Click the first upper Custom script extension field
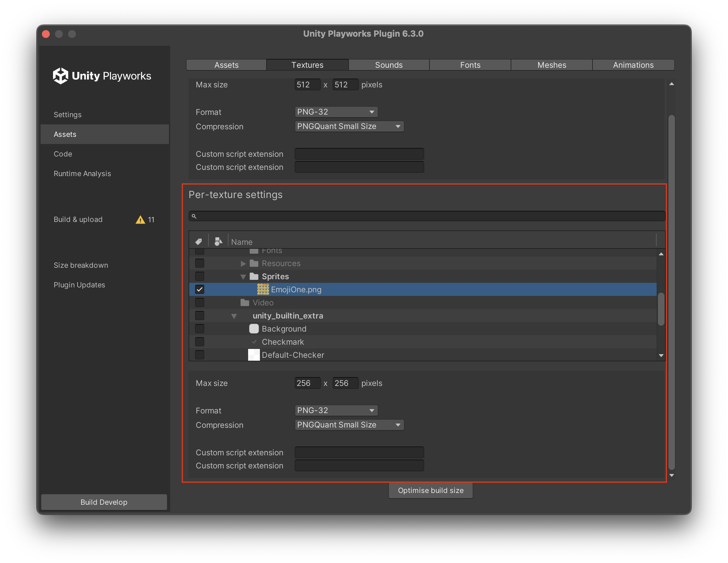 pyautogui.click(x=359, y=154)
